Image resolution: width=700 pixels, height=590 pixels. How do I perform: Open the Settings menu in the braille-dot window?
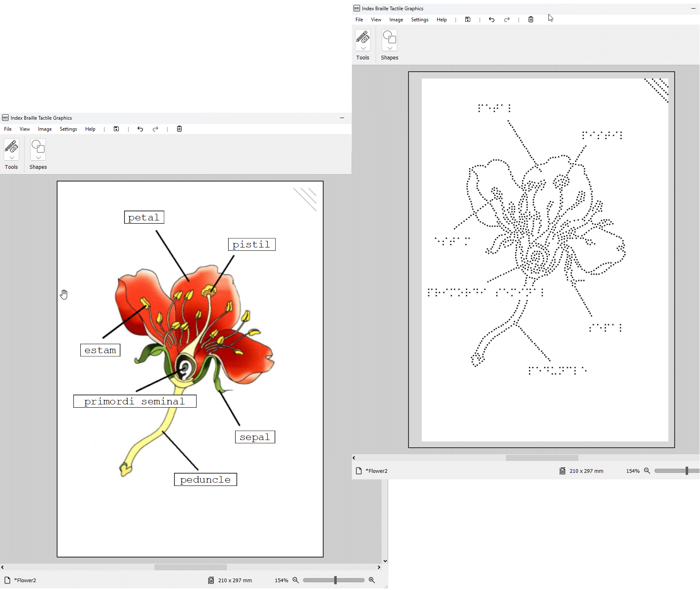click(x=419, y=20)
